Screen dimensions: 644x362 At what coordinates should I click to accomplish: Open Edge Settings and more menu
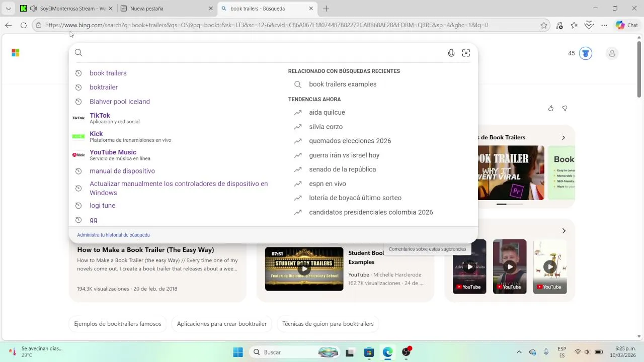(x=604, y=25)
